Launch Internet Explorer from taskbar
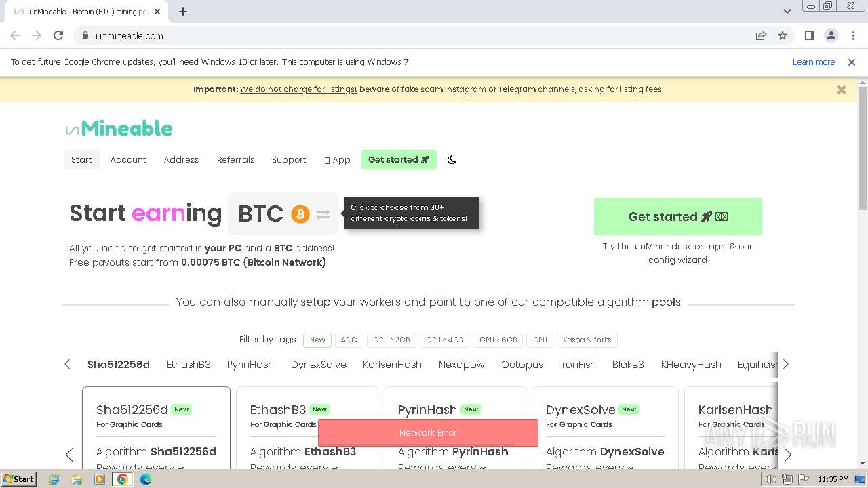Image resolution: width=868 pixels, height=488 pixels. 54,479
